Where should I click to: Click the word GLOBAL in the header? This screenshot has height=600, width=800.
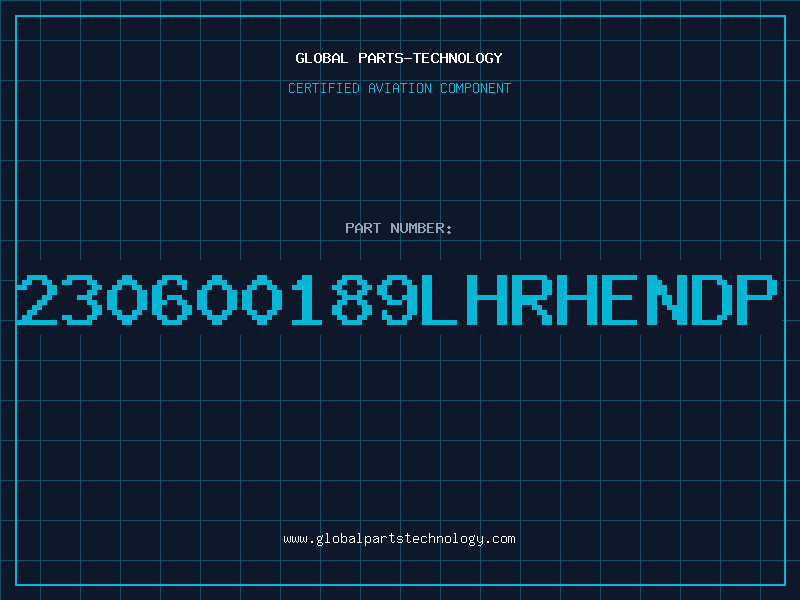click(322, 58)
